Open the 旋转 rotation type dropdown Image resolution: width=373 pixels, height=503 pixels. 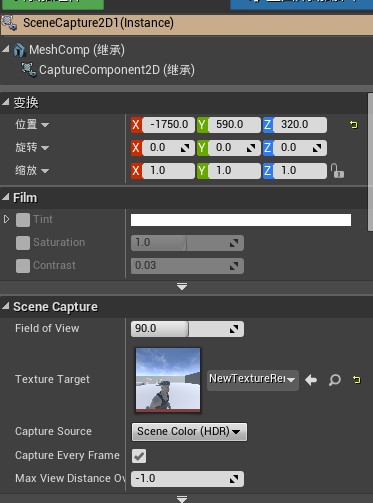click(45, 148)
